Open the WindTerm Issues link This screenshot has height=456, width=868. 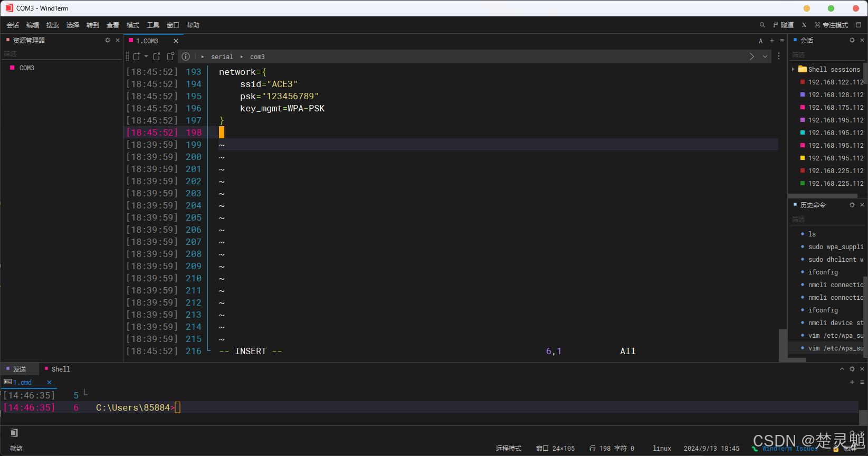click(x=789, y=449)
